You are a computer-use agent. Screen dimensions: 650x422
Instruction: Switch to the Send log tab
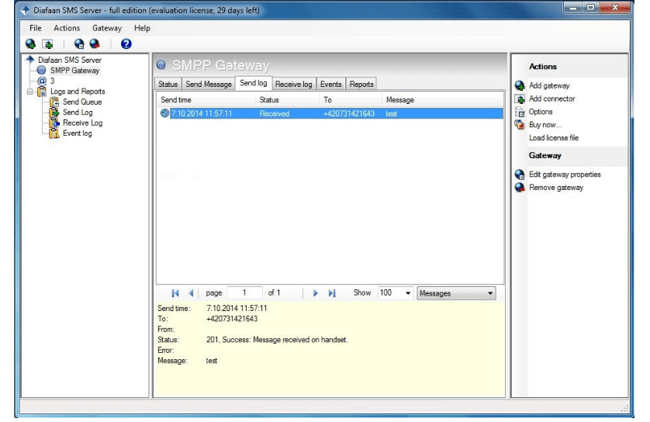(x=253, y=83)
